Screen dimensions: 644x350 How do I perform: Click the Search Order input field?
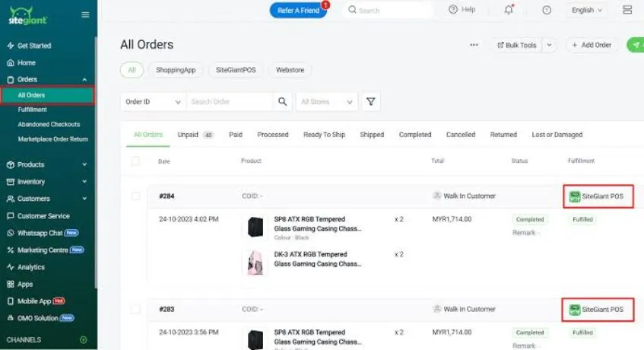(229, 101)
